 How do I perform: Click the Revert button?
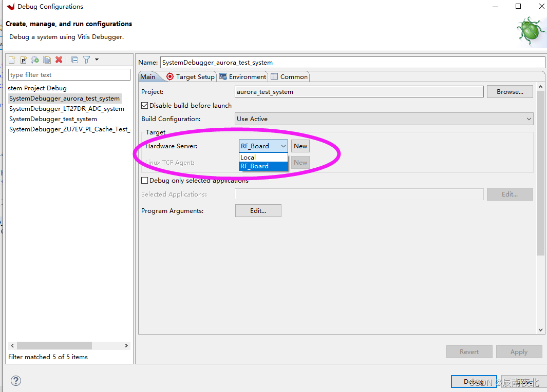(x=469, y=351)
